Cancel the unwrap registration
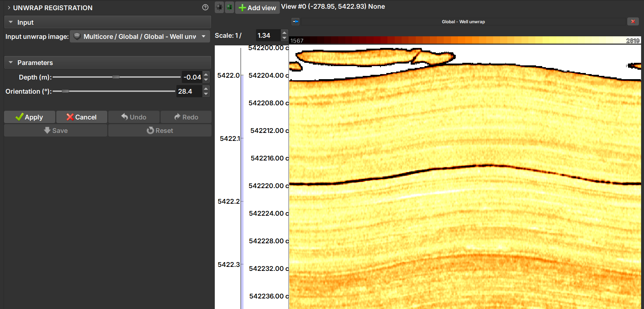Image resolution: width=644 pixels, height=309 pixels. (81, 117)
